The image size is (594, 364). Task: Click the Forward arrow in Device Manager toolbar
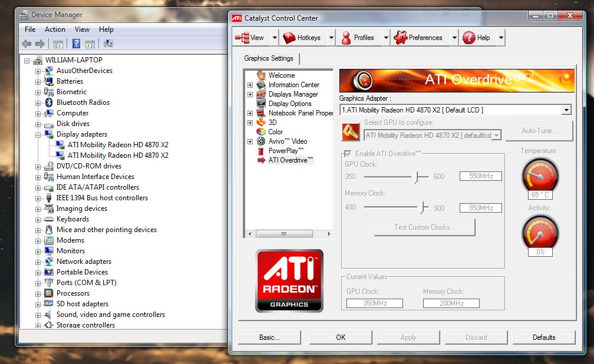40,44
